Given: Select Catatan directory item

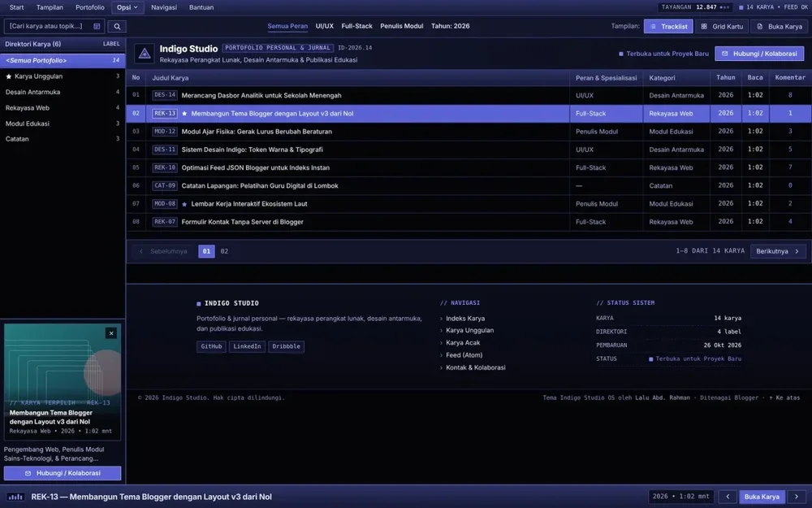Looking at the screenshot, I should click(x=63, y=139).
